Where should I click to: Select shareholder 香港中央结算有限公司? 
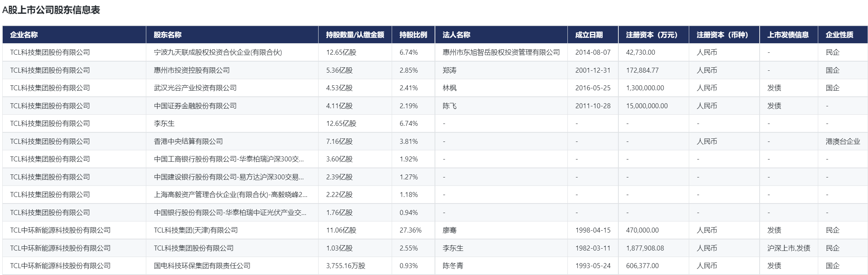188,142
